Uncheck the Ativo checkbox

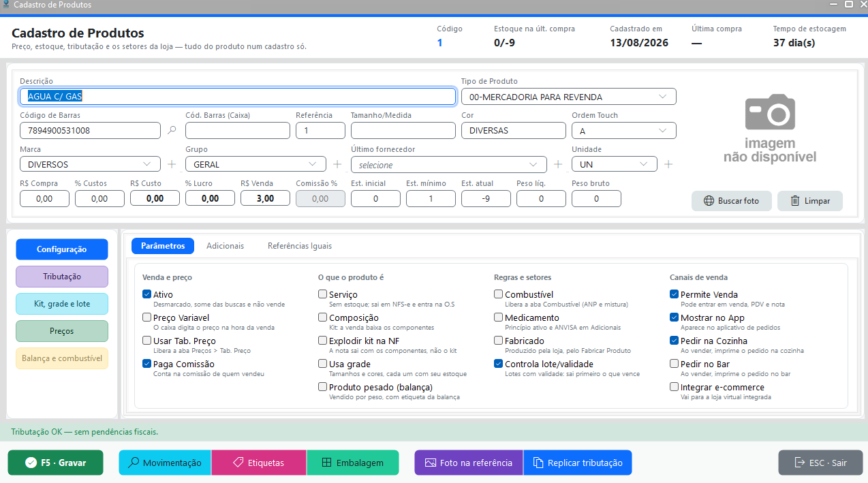click(147, 295)
